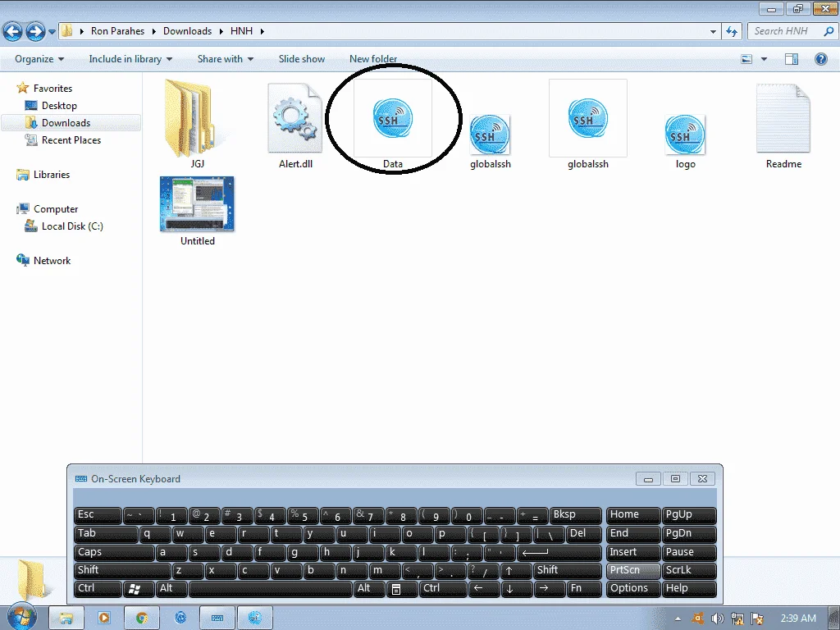Toggle the ScrLk key on keyboard

(689, 571)
